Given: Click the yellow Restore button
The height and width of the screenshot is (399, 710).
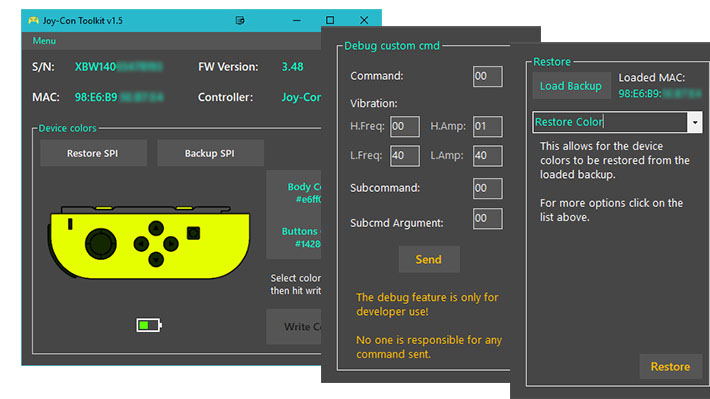Looking at the screenshot, I should pos(670,366).
